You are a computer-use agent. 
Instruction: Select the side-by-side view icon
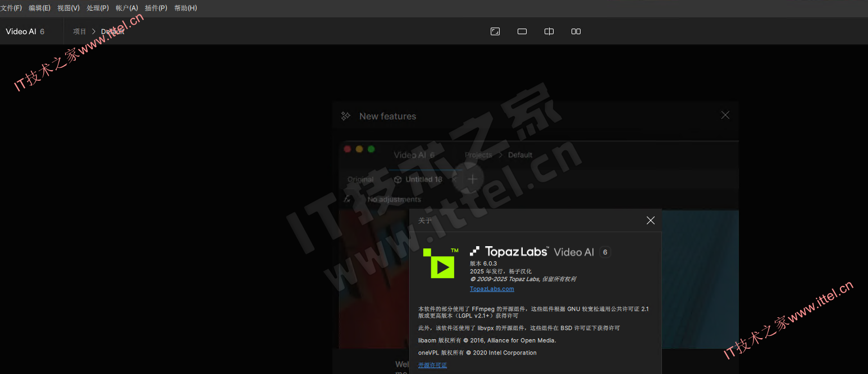click(576, 31)
